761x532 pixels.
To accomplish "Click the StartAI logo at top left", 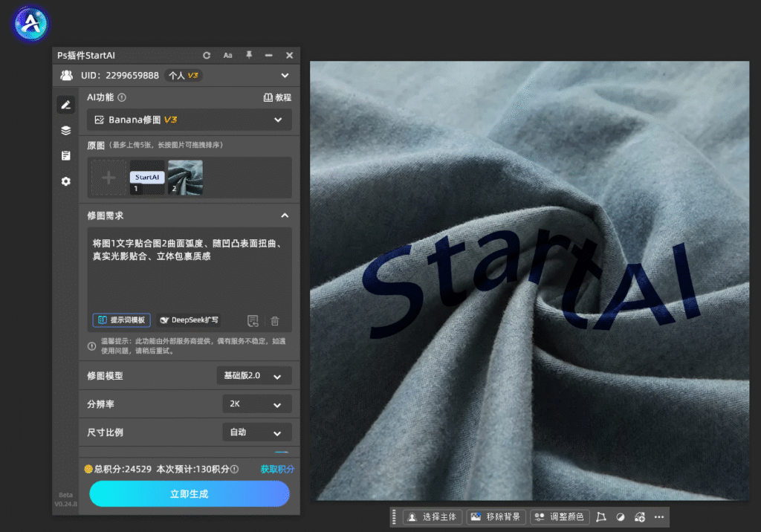I will [30, 23].
